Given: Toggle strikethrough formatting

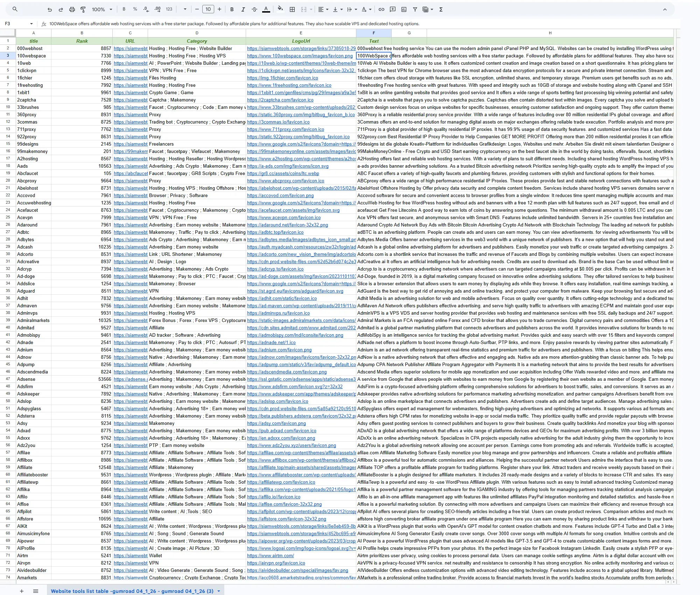Looking at the screenshot, I should [x=254, y=9].
